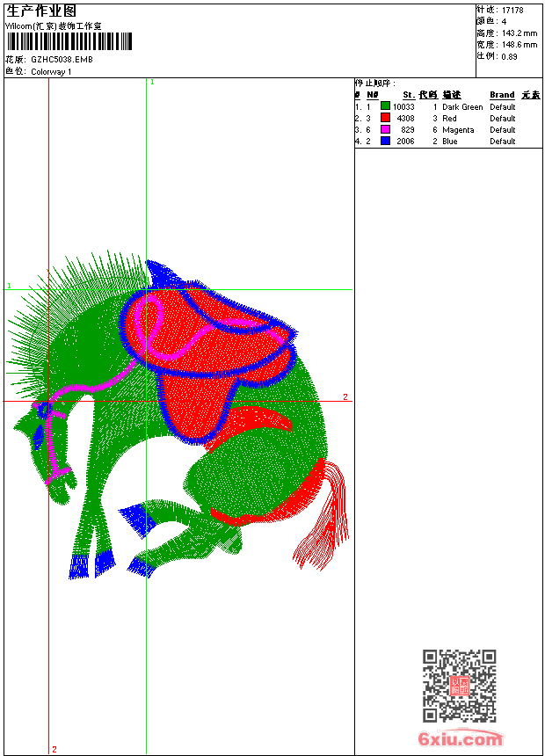Click the 生产作业图 title heading

click(41, 11)
